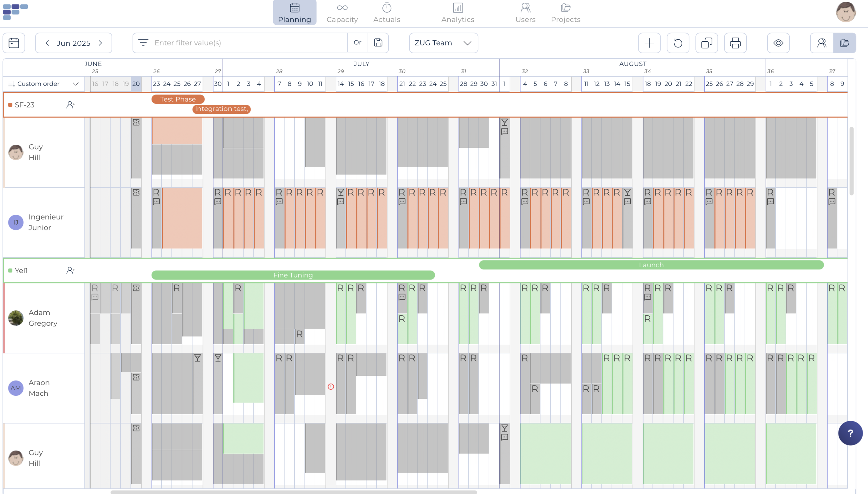Click the undo/reset arrow icon

pyautogui.click(x=677, y=43)
